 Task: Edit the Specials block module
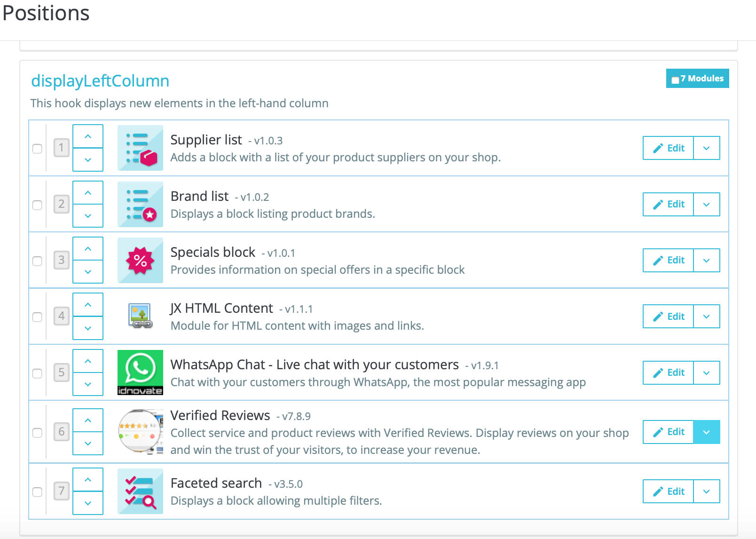(x=668, y=260)
